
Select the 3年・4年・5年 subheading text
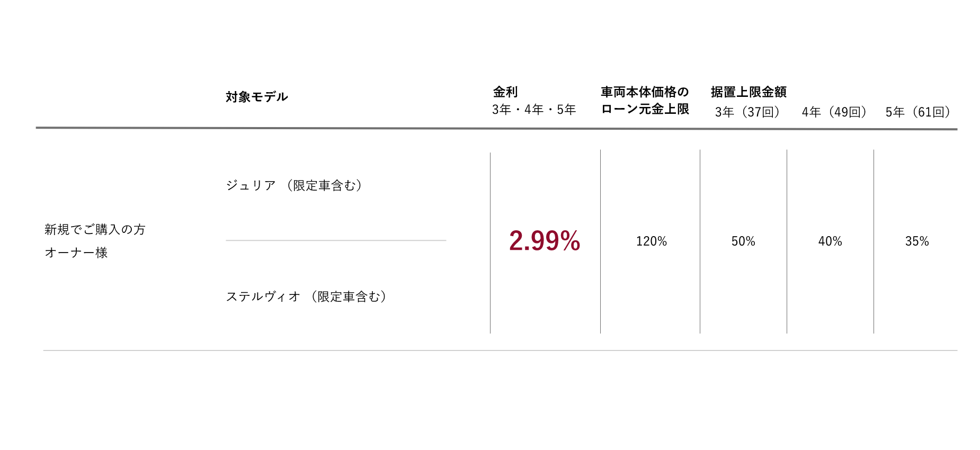point(533,110)
